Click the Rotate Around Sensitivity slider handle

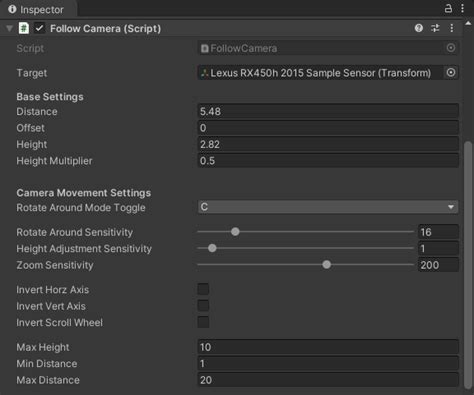pos(235,231)
